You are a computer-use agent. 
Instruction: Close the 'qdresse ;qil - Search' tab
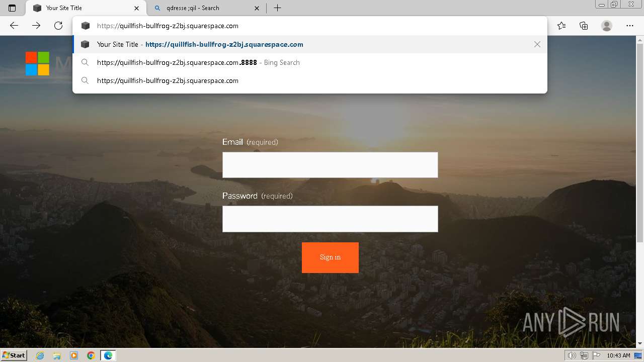[257, 8]
